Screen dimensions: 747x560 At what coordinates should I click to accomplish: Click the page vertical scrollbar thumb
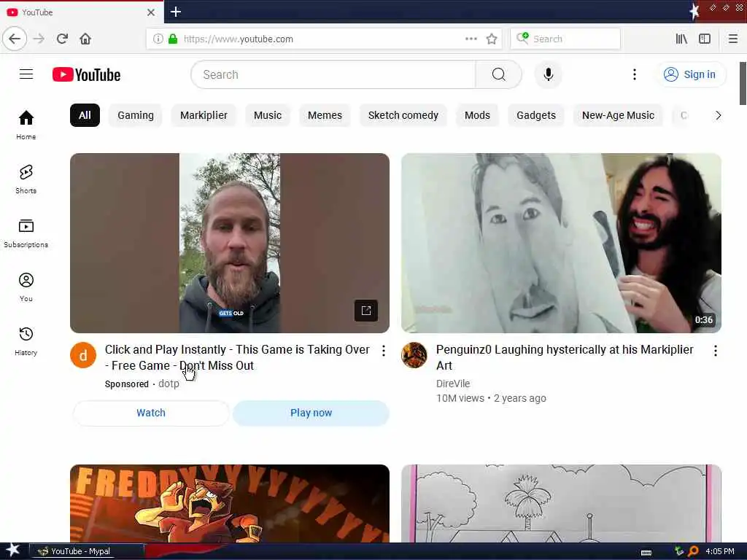pos(743,83)
